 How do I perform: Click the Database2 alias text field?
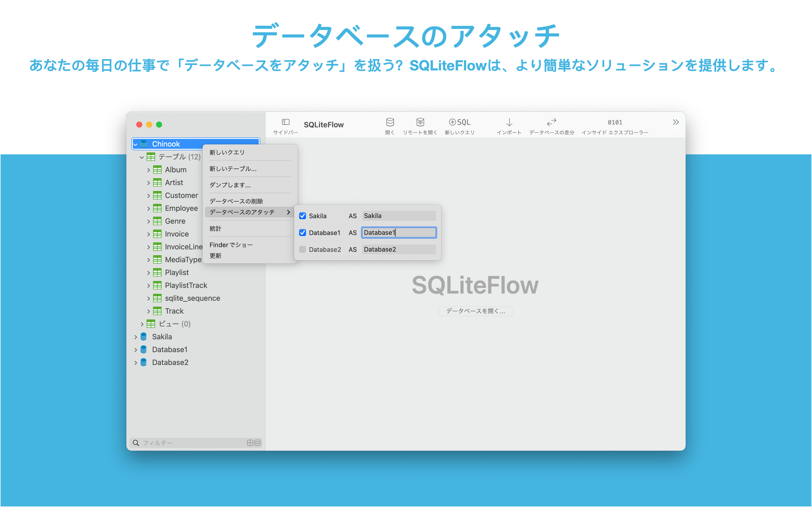click(x=399, y=250)
